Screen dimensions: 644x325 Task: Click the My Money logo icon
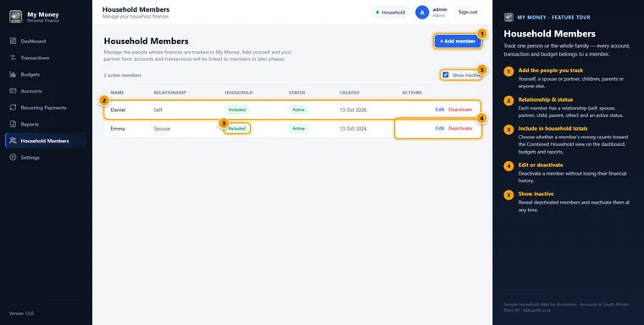pos(15,16)
